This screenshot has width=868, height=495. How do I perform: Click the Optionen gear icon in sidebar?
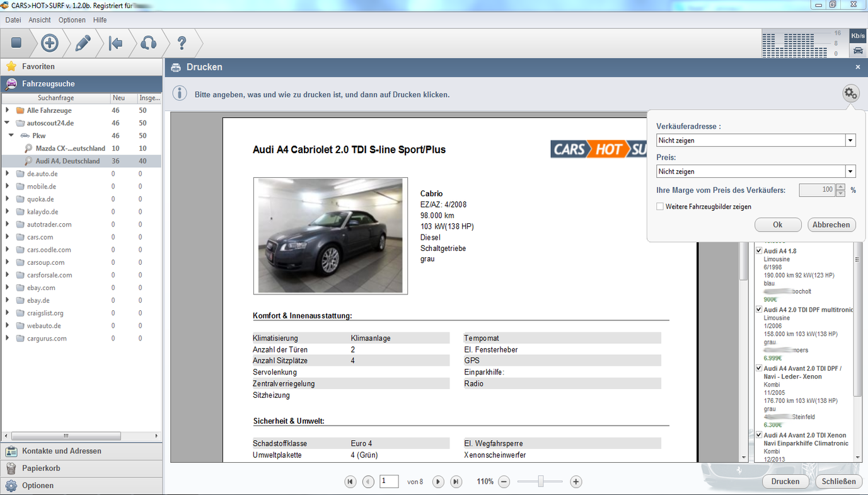(x=11, y=486)
